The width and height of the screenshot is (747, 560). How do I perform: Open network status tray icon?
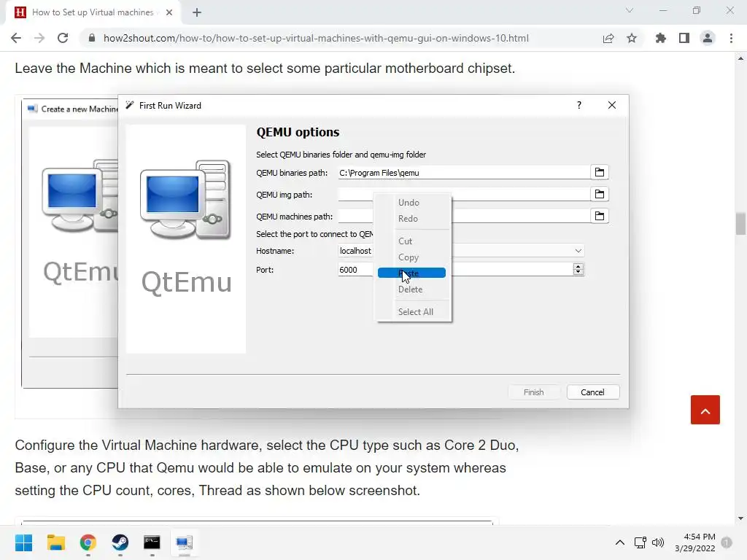coord(640,542)
